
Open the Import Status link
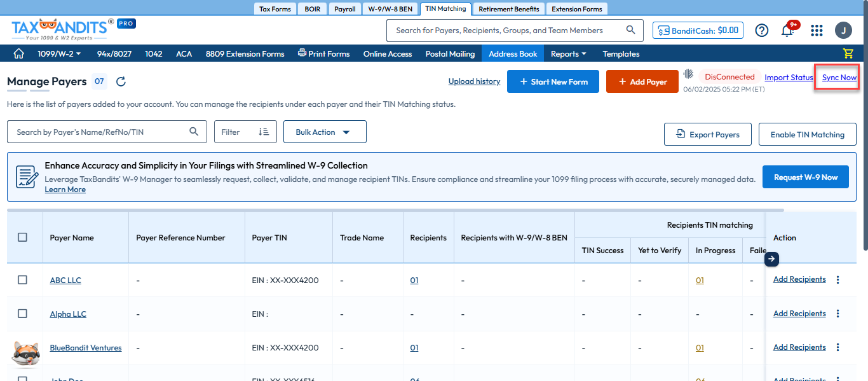pos(789,77)
